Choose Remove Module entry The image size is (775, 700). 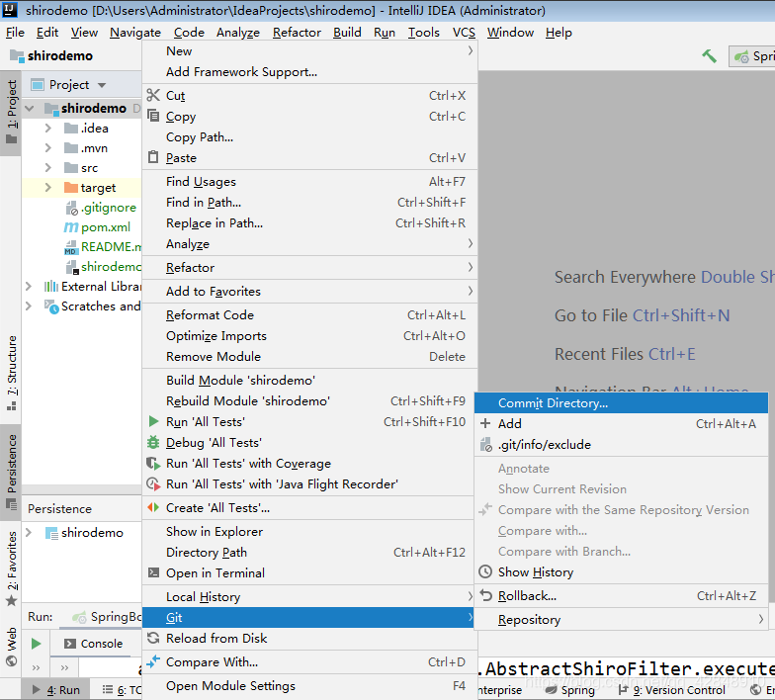[x=309, y=356]
